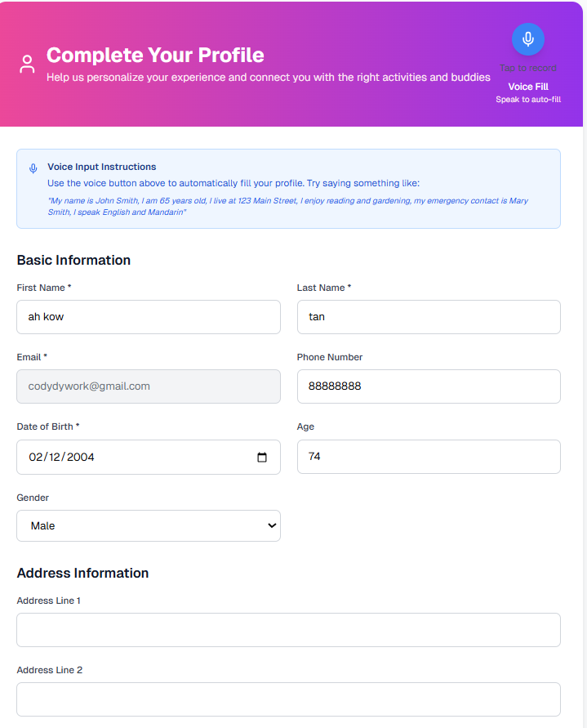
Task: Click the microphone icon beside Voice Input Instructions
Action: (x=33, y=167)
